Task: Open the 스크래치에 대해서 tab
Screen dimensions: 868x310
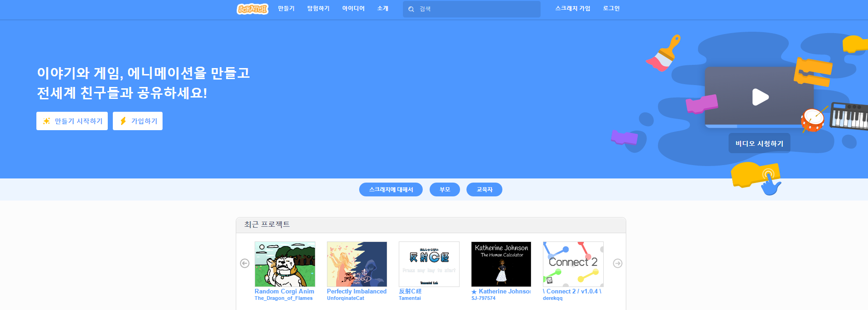Action: [x=391, y=189]
